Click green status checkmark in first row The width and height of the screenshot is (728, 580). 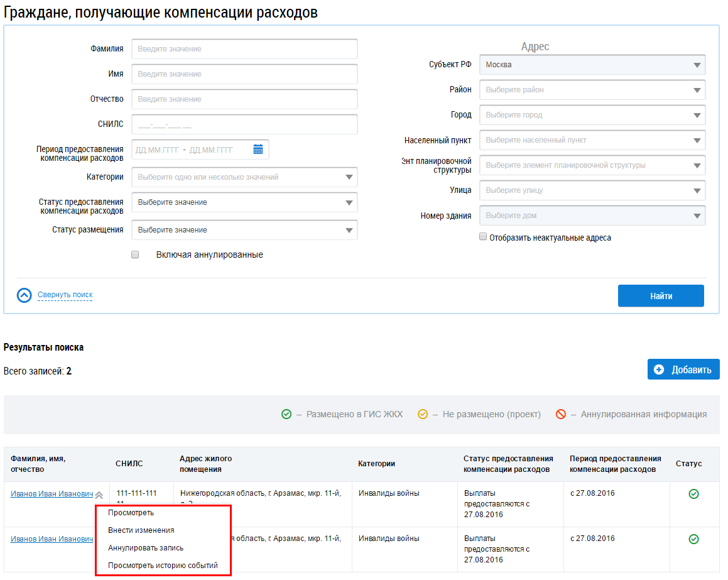[x=693, y=494]
